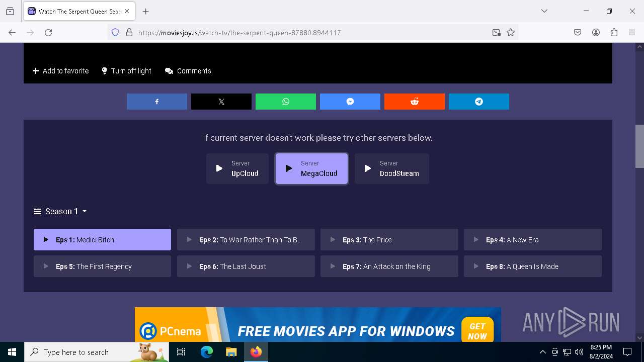Play Eps 4: A New Era
This screenshot has height=362, width=644.
[x=533, y=240]
